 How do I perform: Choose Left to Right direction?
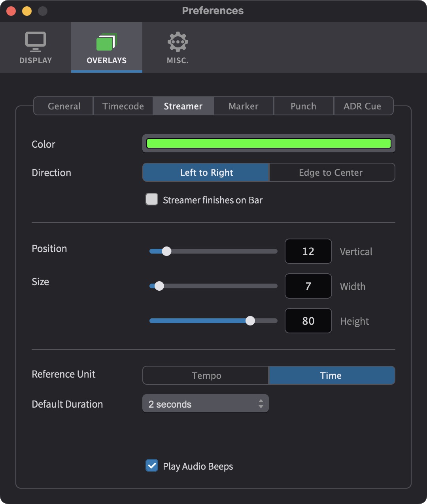tap(206, 173)
